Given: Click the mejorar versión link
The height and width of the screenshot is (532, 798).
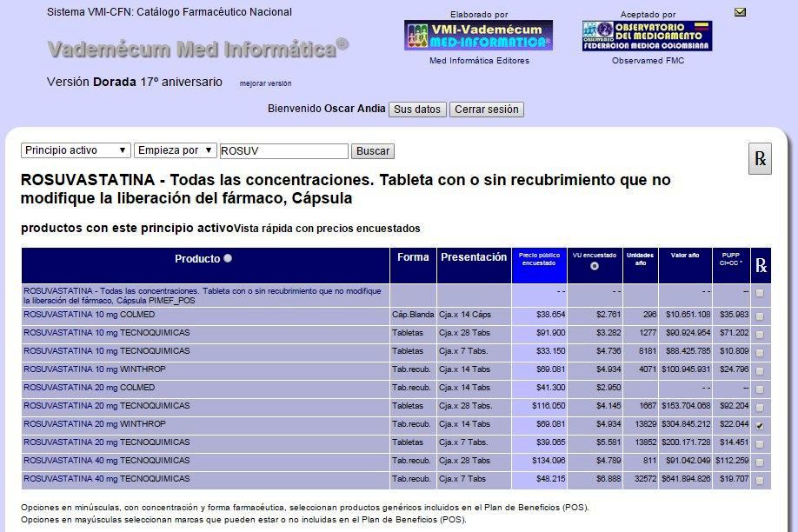Looking at the screenshot, I should pyautogui.click(x=266, y=83).
